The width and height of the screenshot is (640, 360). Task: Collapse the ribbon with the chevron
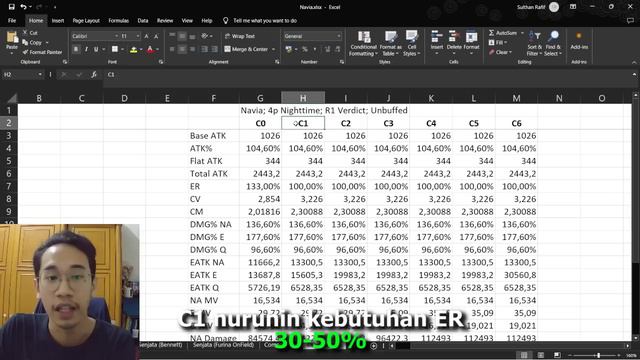(634, 62)
